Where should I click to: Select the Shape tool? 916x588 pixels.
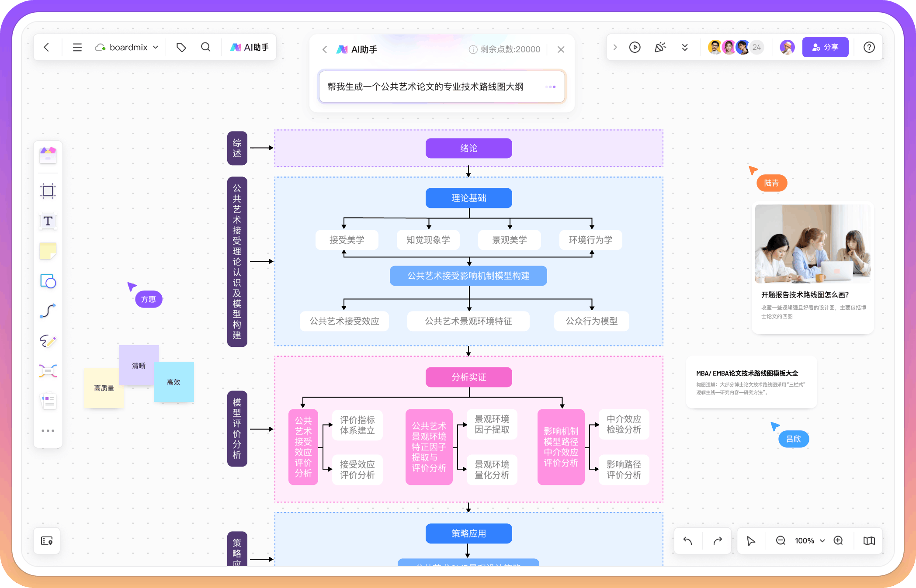click(x=48, y=281)
